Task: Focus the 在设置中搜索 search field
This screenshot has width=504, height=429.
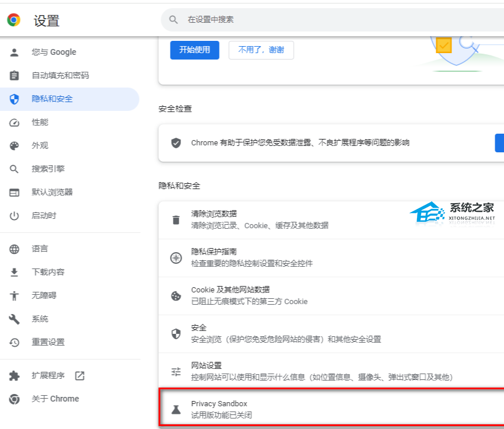Action: pos(332,20)
